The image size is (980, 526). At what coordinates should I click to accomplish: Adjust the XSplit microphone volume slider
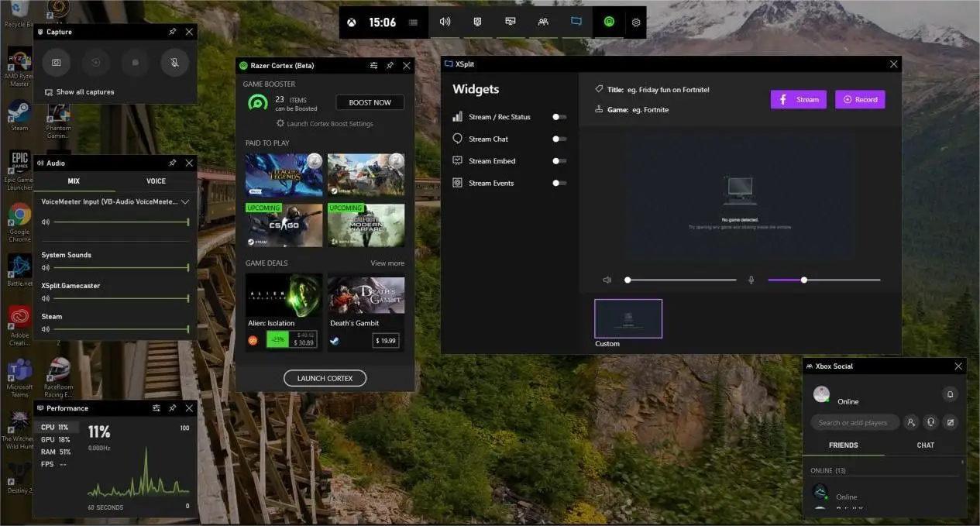click(824, 280)
